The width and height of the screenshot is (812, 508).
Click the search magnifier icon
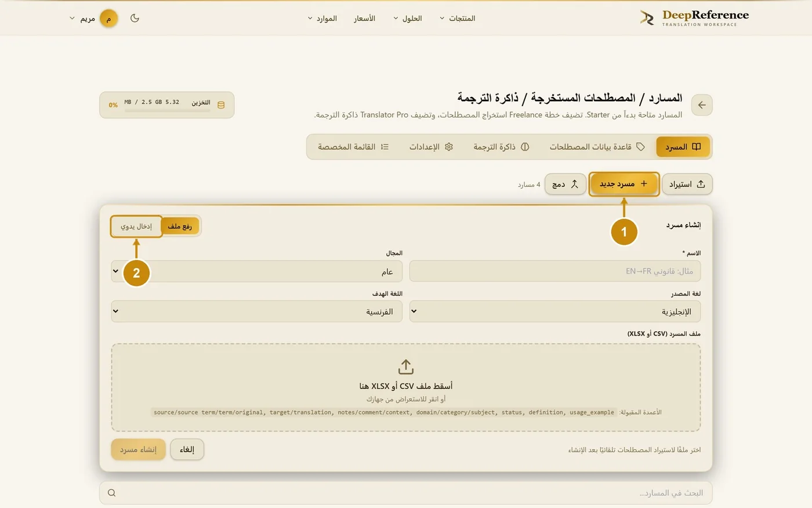click(x=112, y=493)
